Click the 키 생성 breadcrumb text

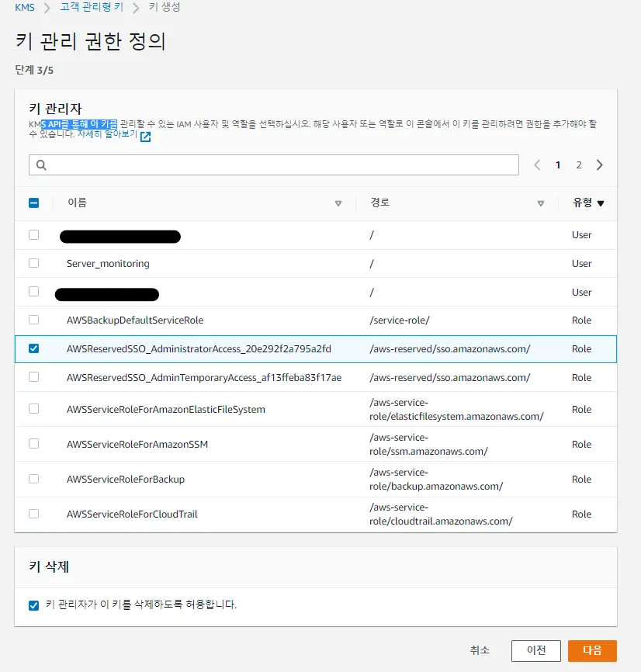[x=165, y=7]
